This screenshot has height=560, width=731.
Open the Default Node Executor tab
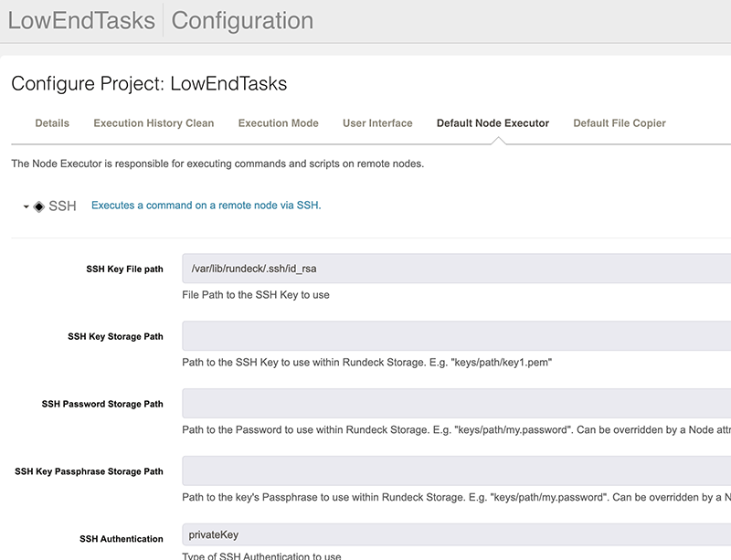point(493,123)
